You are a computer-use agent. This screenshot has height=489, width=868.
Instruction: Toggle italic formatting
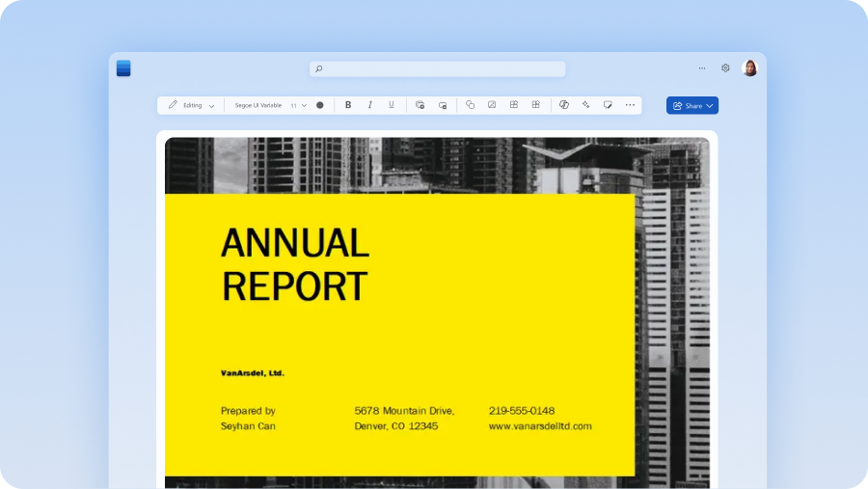click(369, 105)
